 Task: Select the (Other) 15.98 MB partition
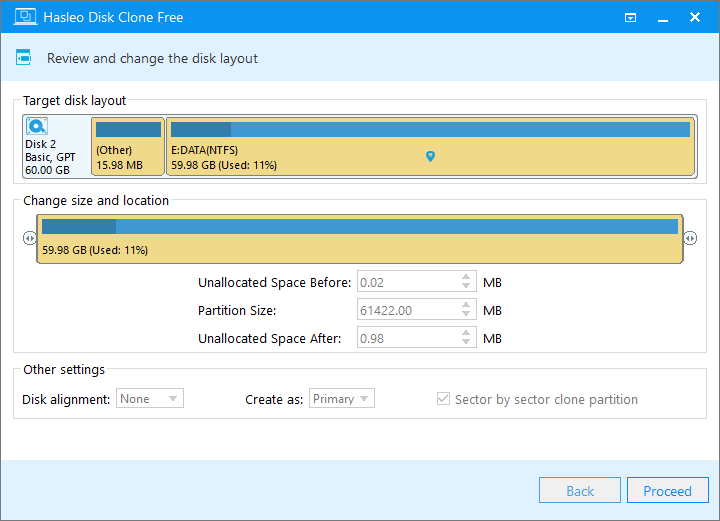click(x=128, y=146)
